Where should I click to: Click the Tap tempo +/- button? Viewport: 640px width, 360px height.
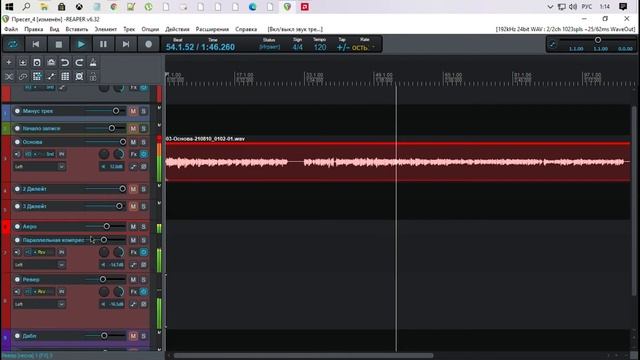coord(343,47)
